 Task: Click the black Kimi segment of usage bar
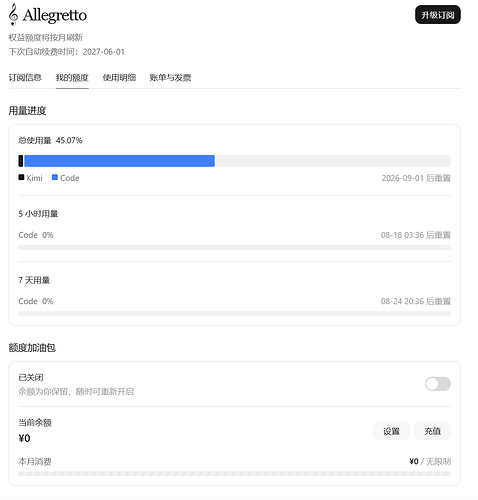point(21,161)
